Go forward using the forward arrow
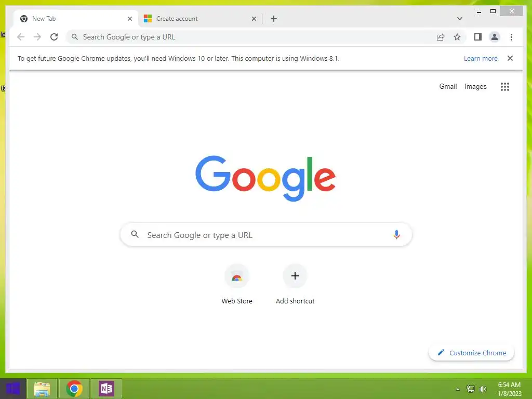This screenshot has height=399, width=532. (x=37, y=37)
